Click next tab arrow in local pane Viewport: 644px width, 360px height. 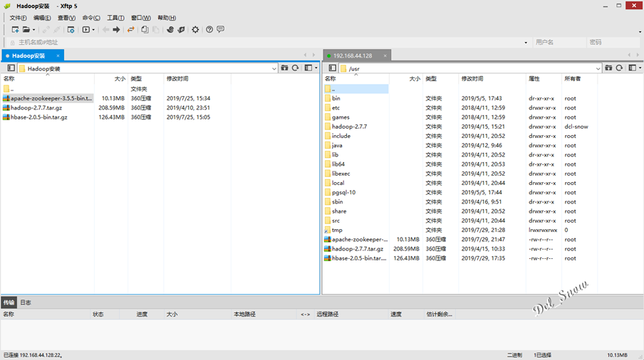pos(313,55)
